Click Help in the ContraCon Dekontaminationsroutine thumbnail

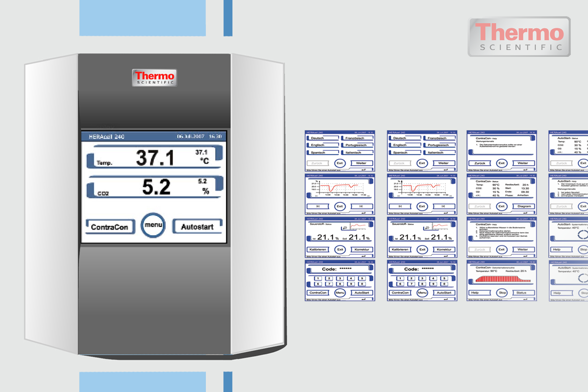tap(479, 293)
